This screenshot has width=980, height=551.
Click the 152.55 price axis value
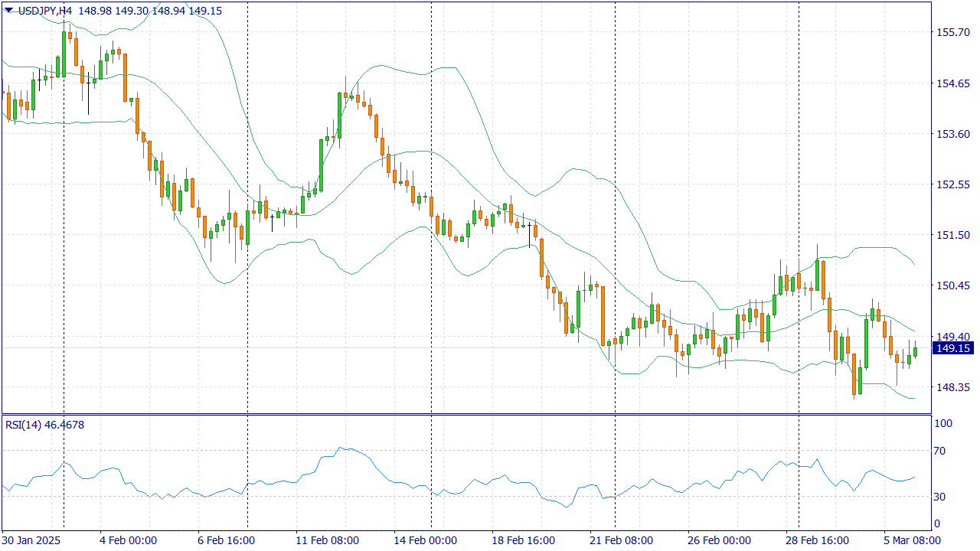953,184
